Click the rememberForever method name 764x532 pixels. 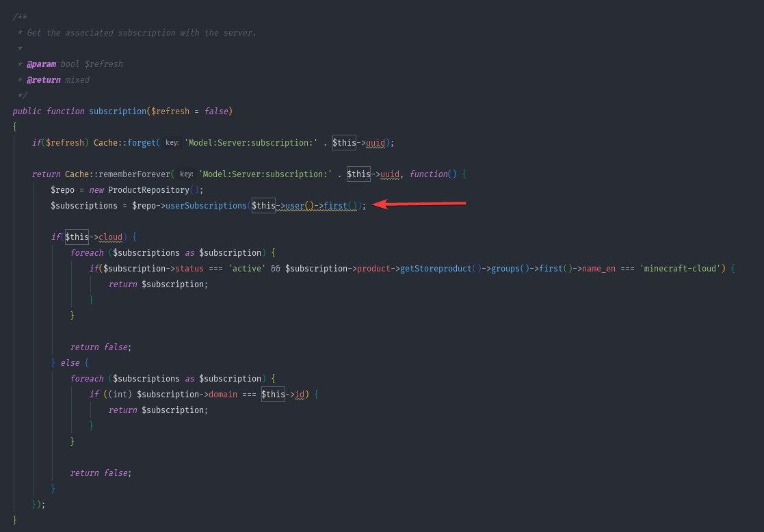tap(134, 174)
